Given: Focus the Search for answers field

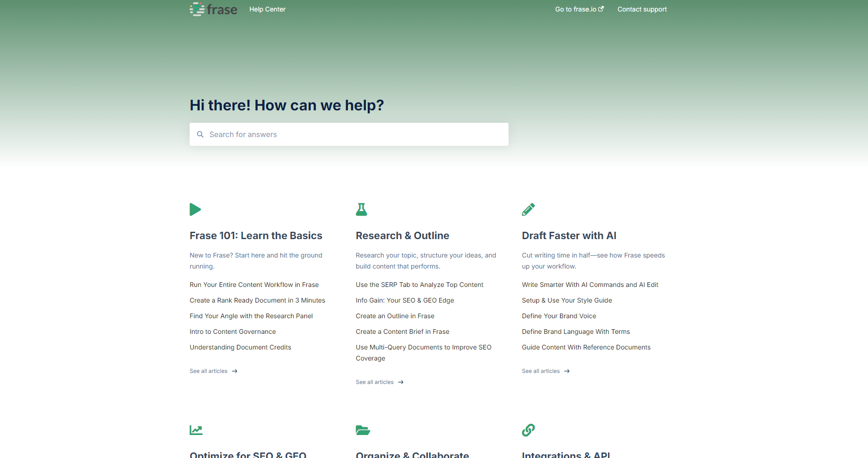Looking at the screenshot, I should [x=354, y=134].
